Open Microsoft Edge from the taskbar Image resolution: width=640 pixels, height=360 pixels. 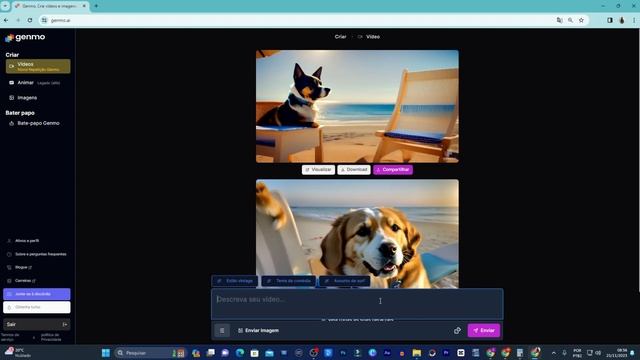(240, 353)
